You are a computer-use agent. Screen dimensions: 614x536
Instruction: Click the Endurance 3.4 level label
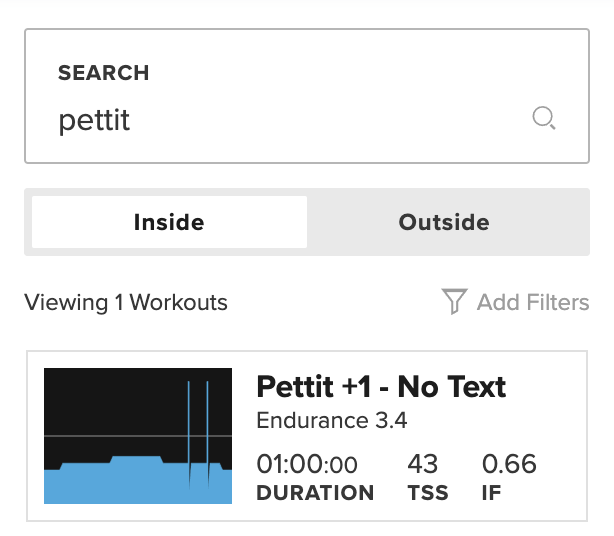point(331,420)
